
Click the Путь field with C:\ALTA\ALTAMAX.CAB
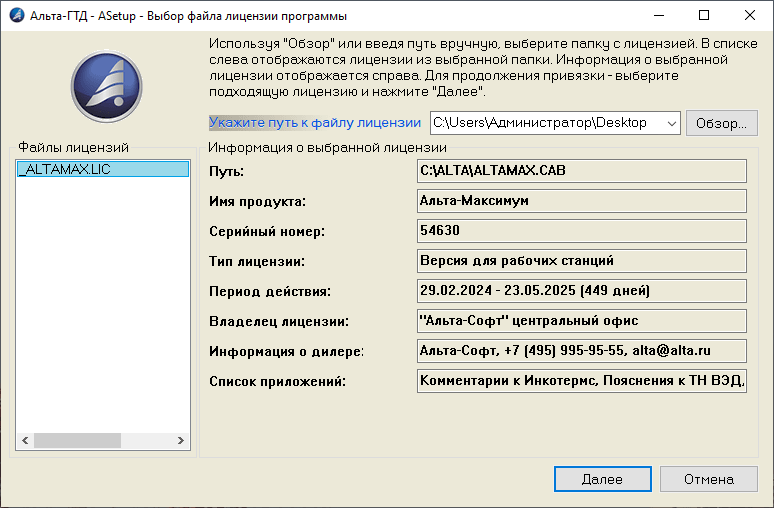[581, 171]
